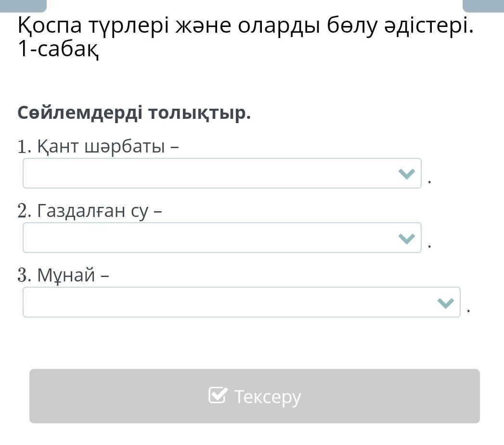Viewport: 504px width, 445px height.
Task: Click the checkmark icon inside the Тексеру button
Action: 218,395
